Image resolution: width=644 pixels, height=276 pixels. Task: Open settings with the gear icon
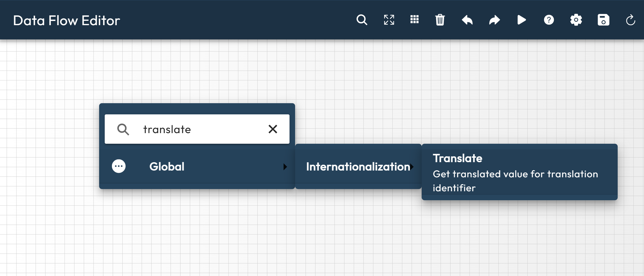(576, 20)
